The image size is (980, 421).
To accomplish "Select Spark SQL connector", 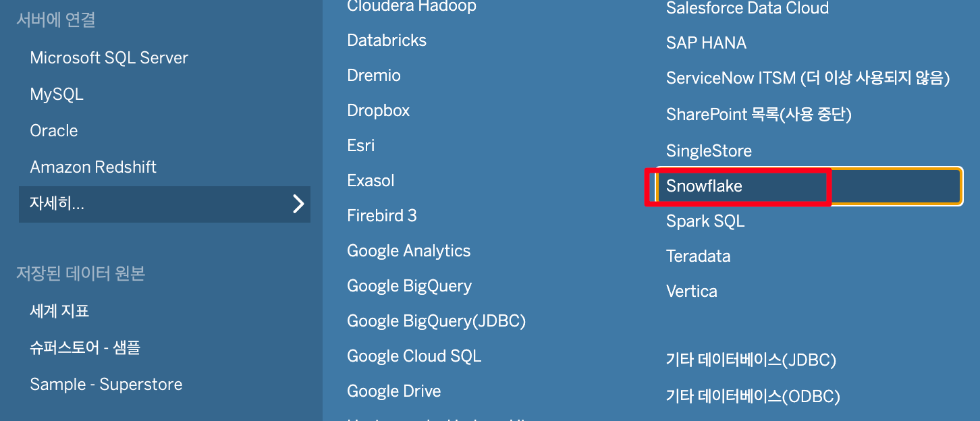I will click(x=705, y=221).
